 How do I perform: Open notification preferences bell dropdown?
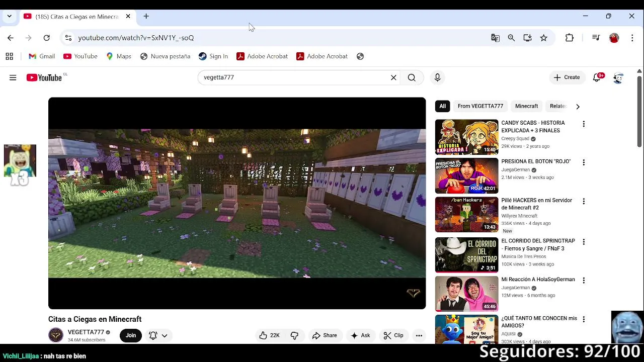coord(158,335)
